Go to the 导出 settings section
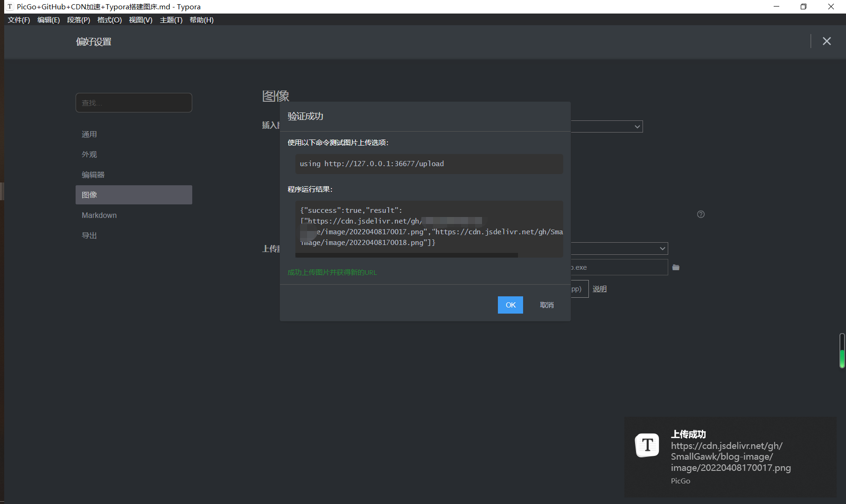 click(x=89, y=235)
